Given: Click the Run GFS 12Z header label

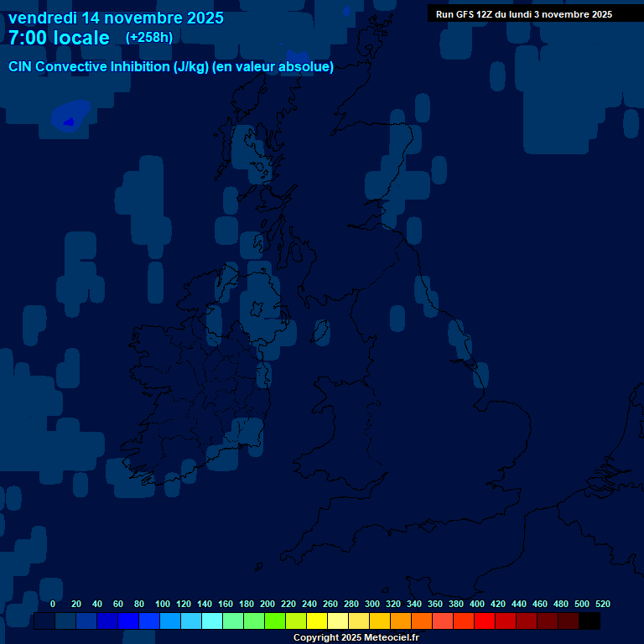Looking at the screenshot, I should [x=523, y=14].
